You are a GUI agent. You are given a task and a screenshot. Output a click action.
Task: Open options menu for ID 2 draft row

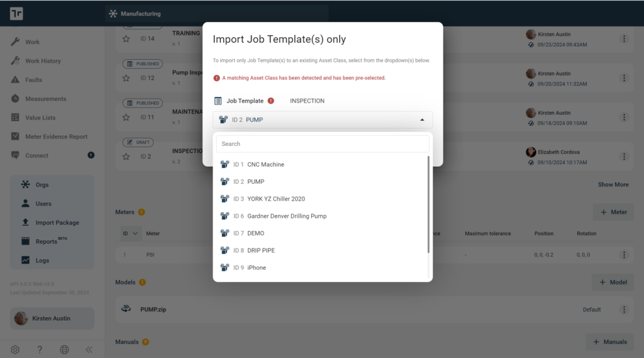[624, 157]
